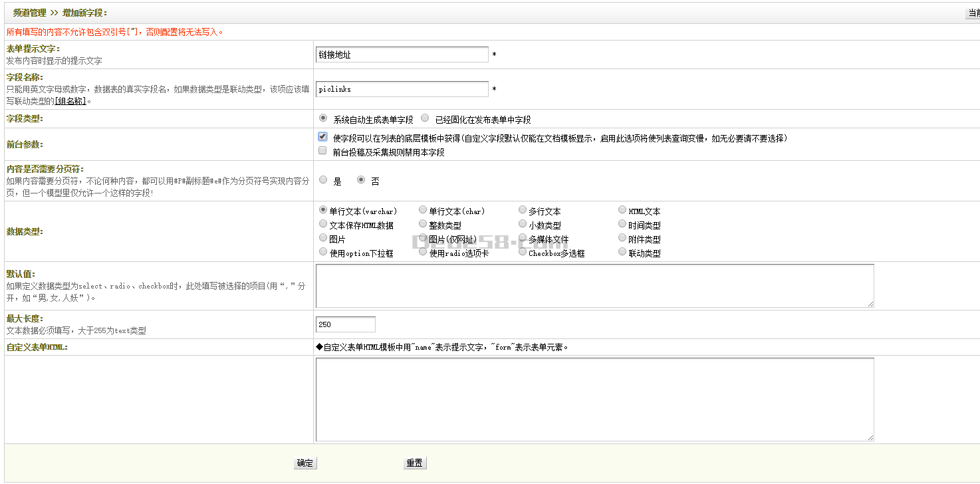
Task: Click the 最大长度 input showing 250
Action: click(345, 324)
